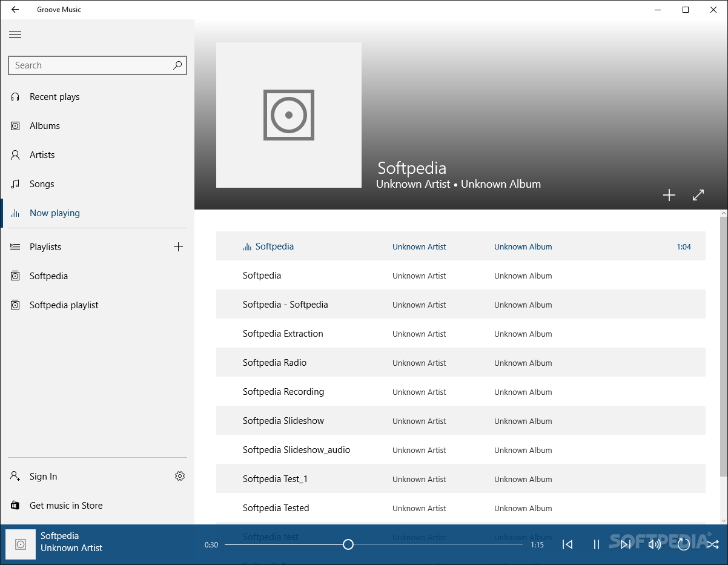Select the Softpedia Slideshow track
Screen dimensions: 728x565
(461, 421)
